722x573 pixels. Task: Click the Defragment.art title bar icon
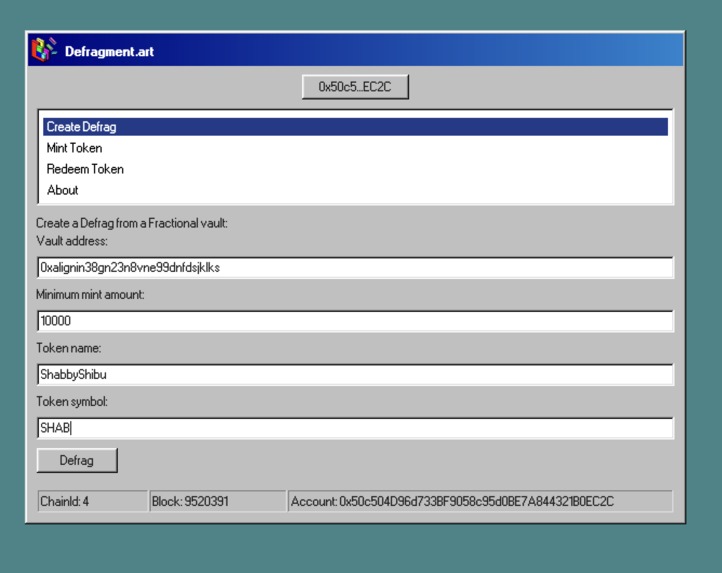coord(44,49)
